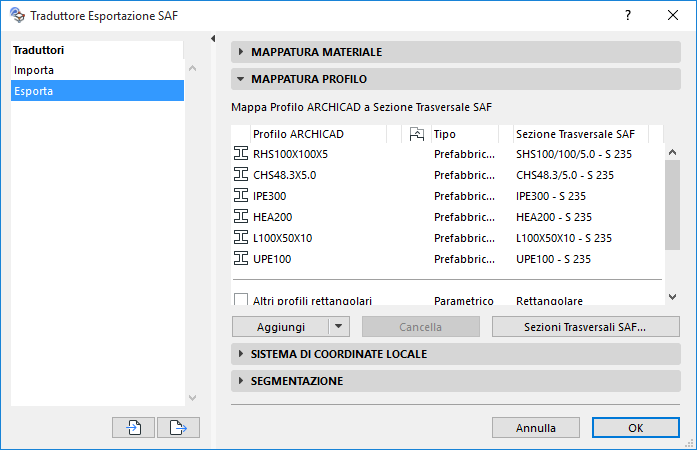
Task: Click the L100X50X10 - S 235 cell
Action: click(x=564, y=238)
